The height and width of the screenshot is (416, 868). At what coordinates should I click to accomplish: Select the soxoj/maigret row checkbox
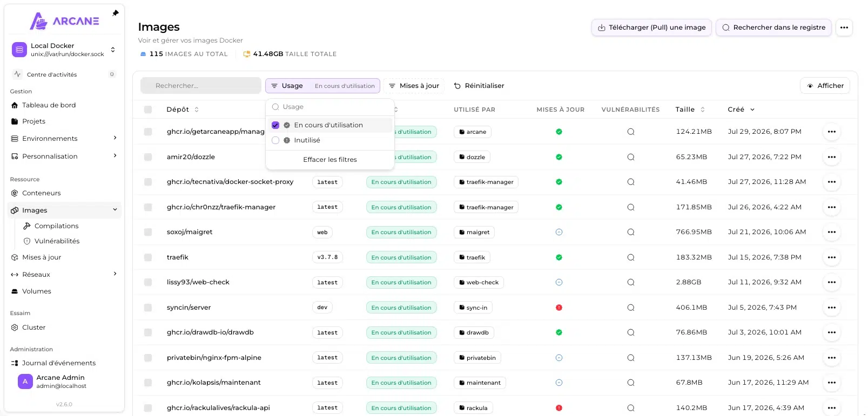[x=148, y=233]
